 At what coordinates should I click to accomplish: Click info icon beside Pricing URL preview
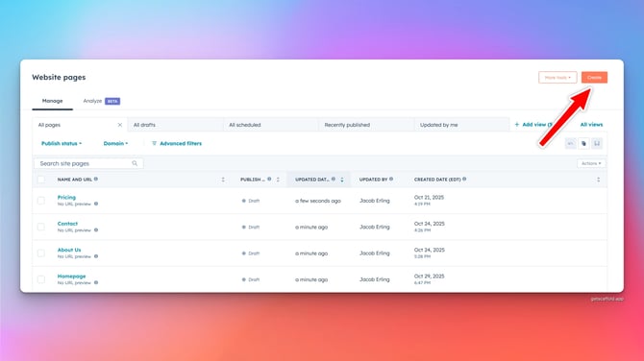96,204
